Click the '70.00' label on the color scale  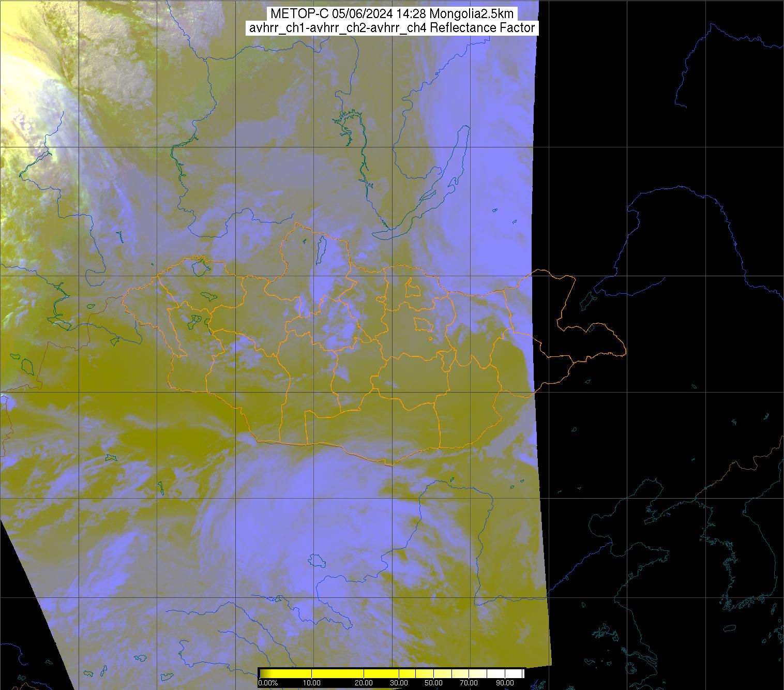tap(469, 683)
